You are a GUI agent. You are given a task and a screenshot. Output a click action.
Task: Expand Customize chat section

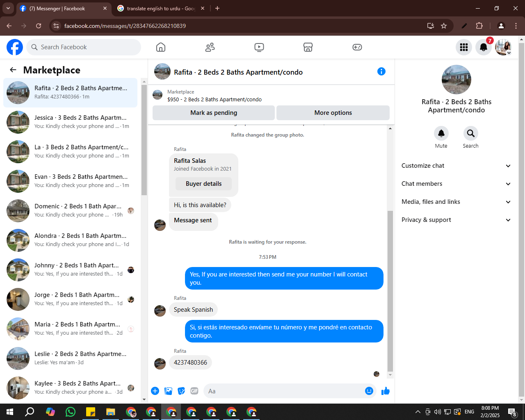tap(456, 166)
